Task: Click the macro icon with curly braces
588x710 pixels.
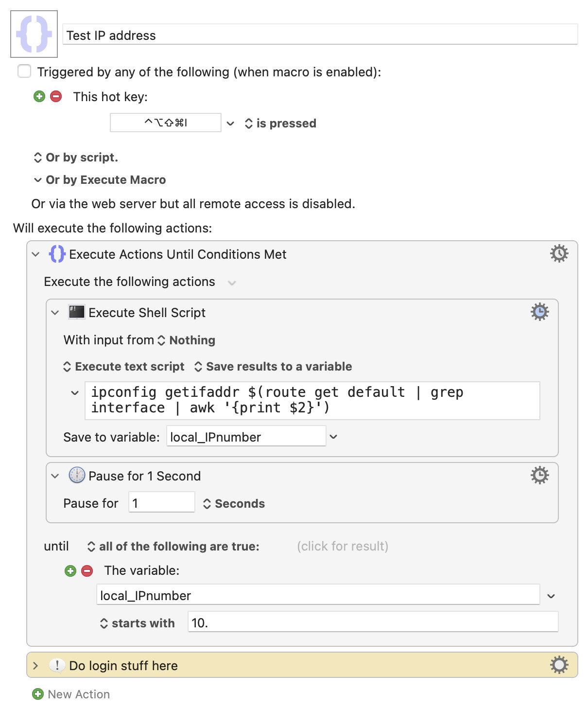Action: coord(34,34)
